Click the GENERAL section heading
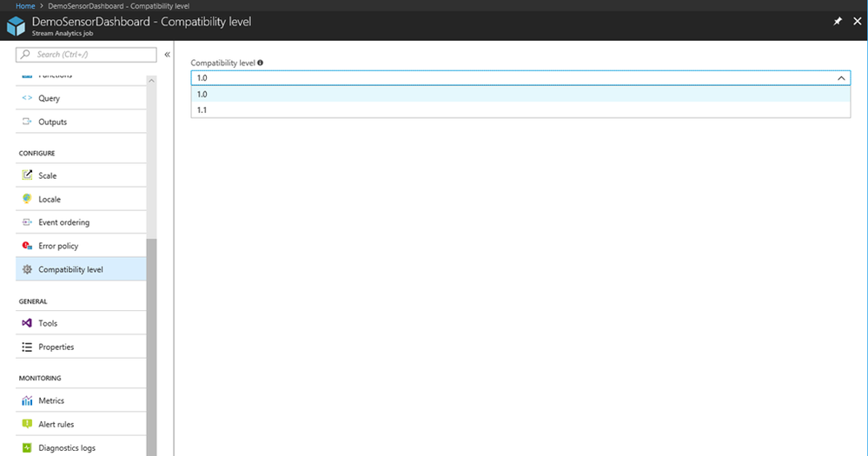The height and width of the screenshot is (456, 868). [33, 301]
